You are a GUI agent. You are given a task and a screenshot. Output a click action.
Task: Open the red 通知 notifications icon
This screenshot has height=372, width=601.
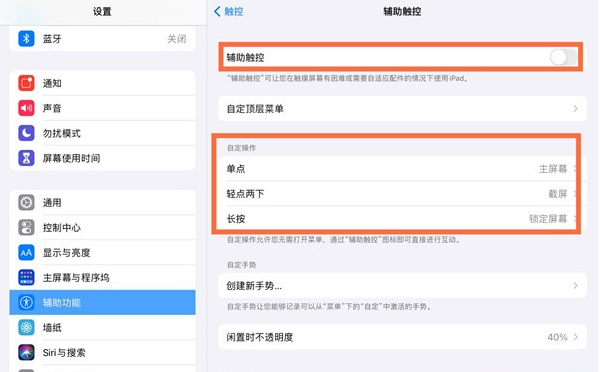[26, 83]
